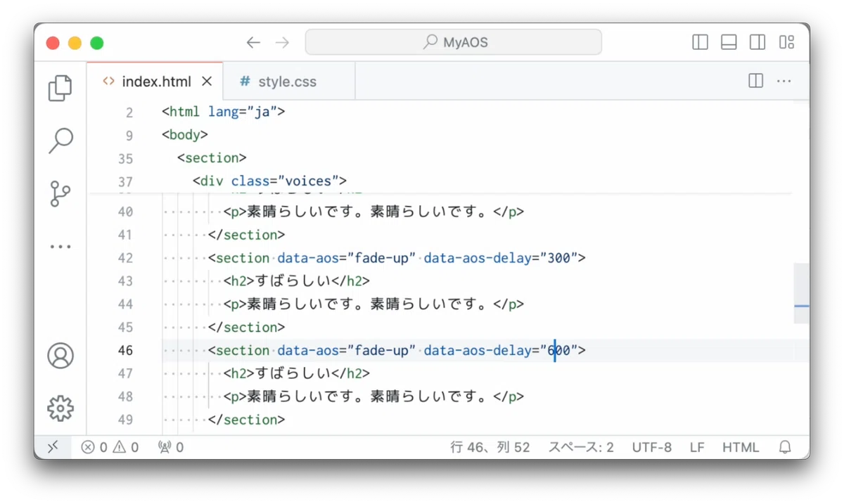844x504 pixels.
Task: Open notifications bell in status bar
Action: 785,447
